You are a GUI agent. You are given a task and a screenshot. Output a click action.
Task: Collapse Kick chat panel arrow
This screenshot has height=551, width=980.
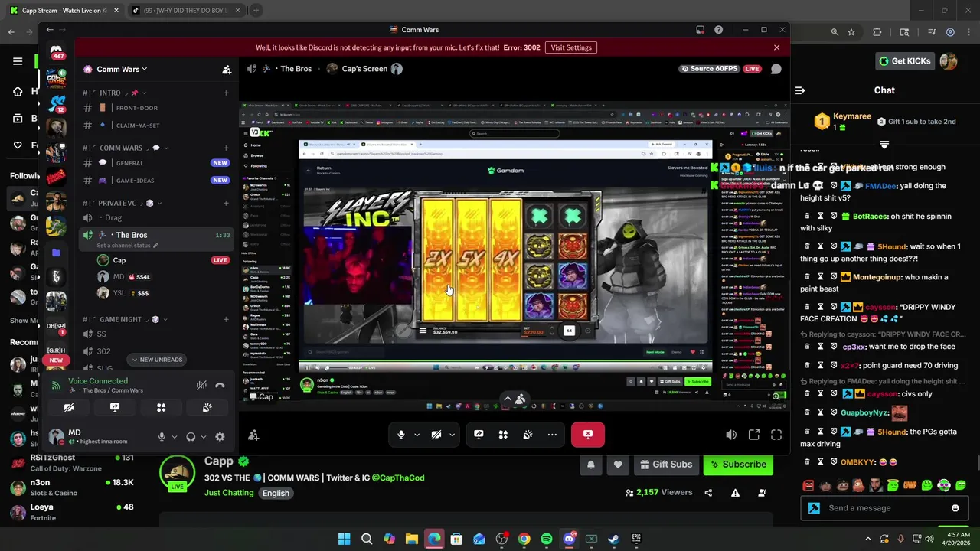800,90
